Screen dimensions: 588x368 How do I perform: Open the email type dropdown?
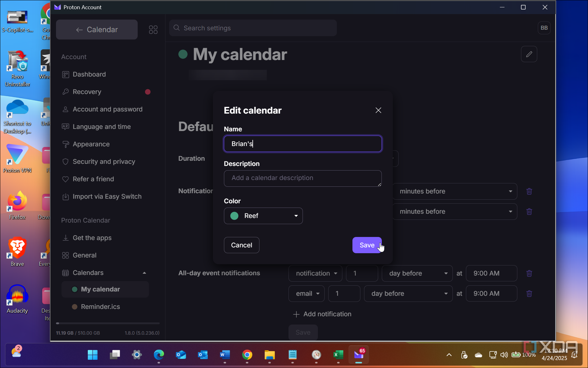click(x=307, y=294)
